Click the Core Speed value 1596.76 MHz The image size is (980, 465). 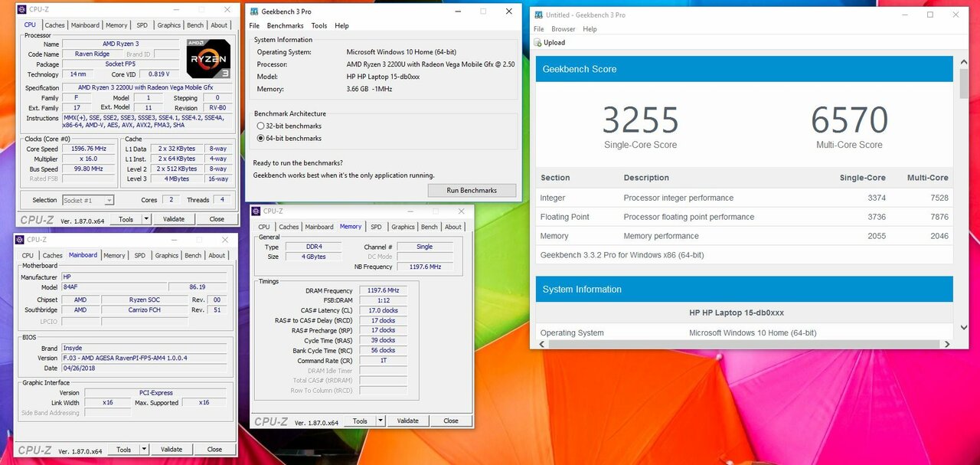pyautogui.click(x=87, y=149)
